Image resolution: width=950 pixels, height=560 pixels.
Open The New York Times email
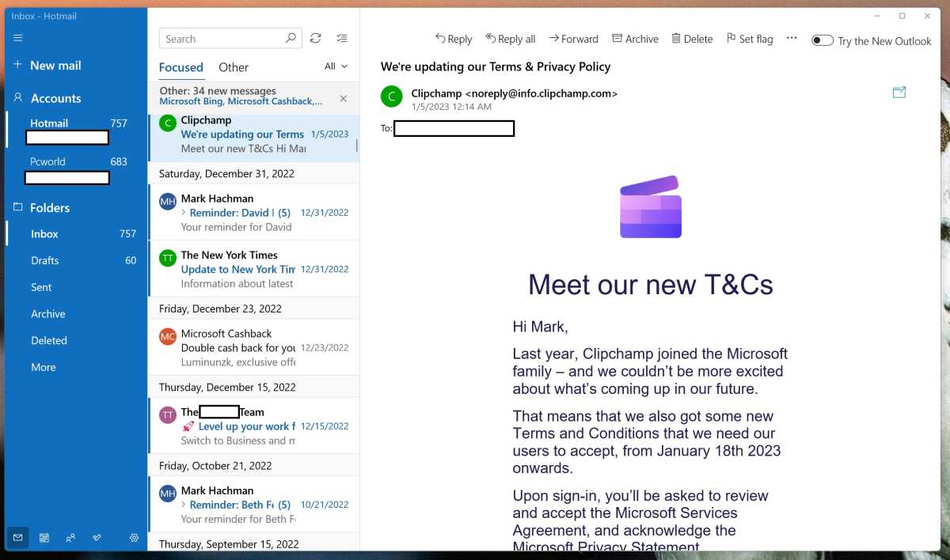pos(253,269)
